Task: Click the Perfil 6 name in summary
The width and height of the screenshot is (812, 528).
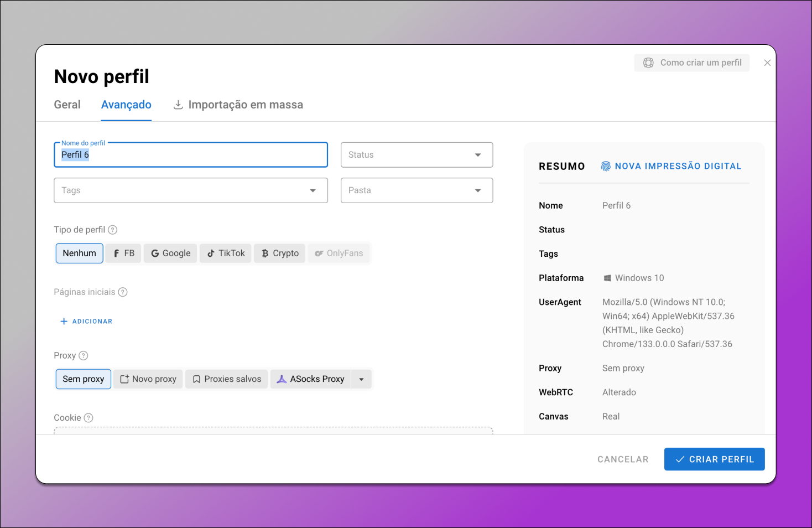Action: 616,205
